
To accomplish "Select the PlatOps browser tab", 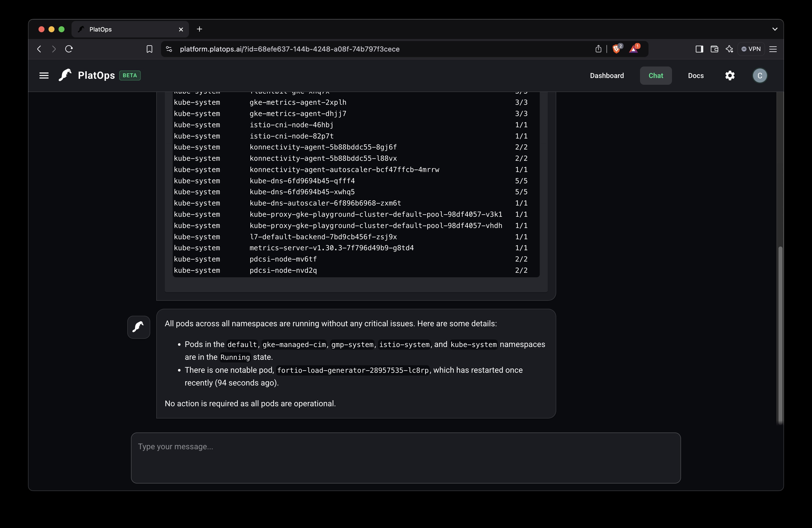I will (x=130, y=29).
